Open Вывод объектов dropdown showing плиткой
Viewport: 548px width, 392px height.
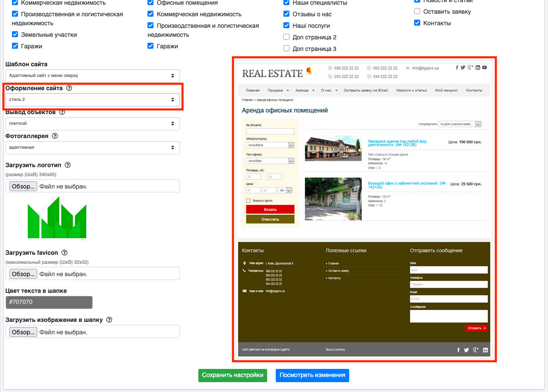92,124
